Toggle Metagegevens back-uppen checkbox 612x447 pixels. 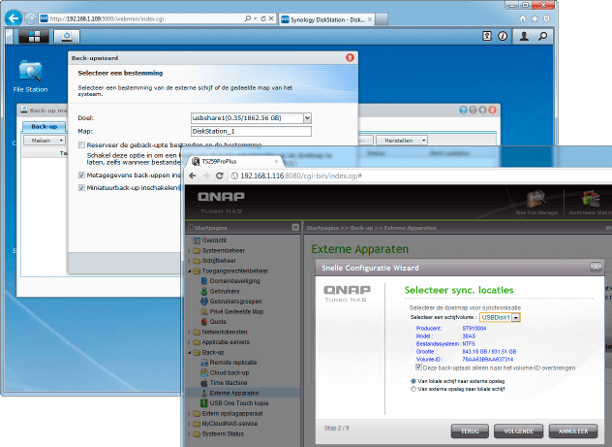click(82, 175)
